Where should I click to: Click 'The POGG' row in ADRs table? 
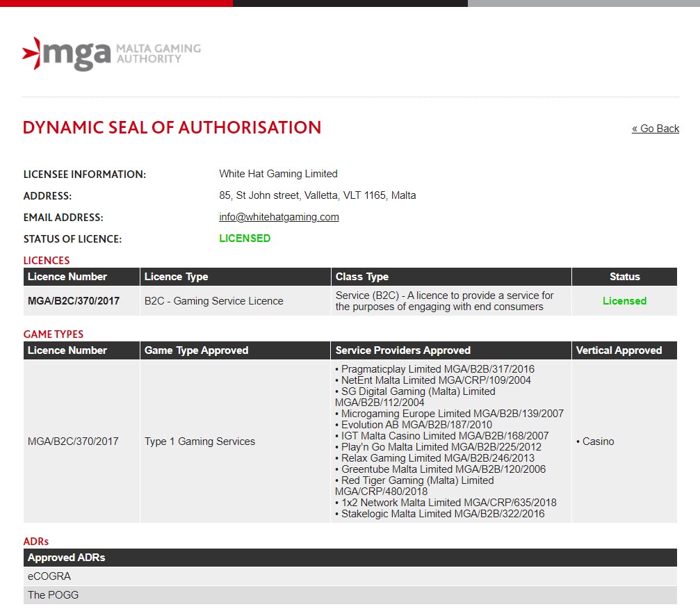350,595
